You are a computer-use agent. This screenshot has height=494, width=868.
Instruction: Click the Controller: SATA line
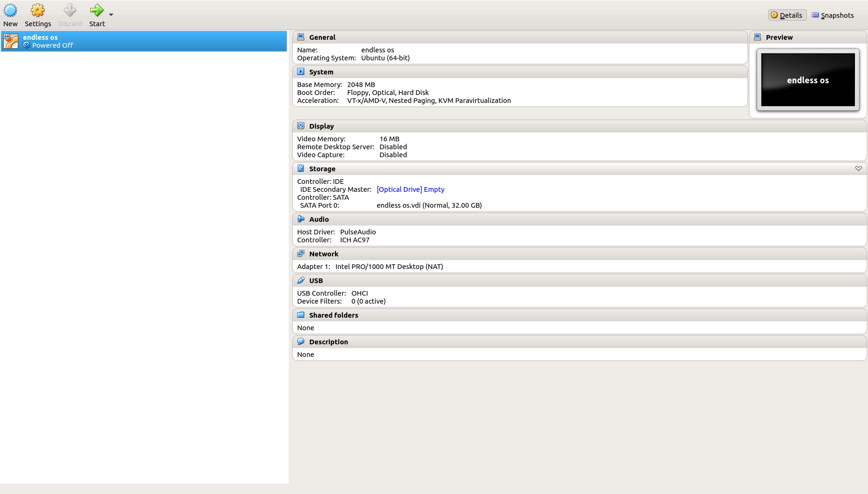[x=323, y=197]
